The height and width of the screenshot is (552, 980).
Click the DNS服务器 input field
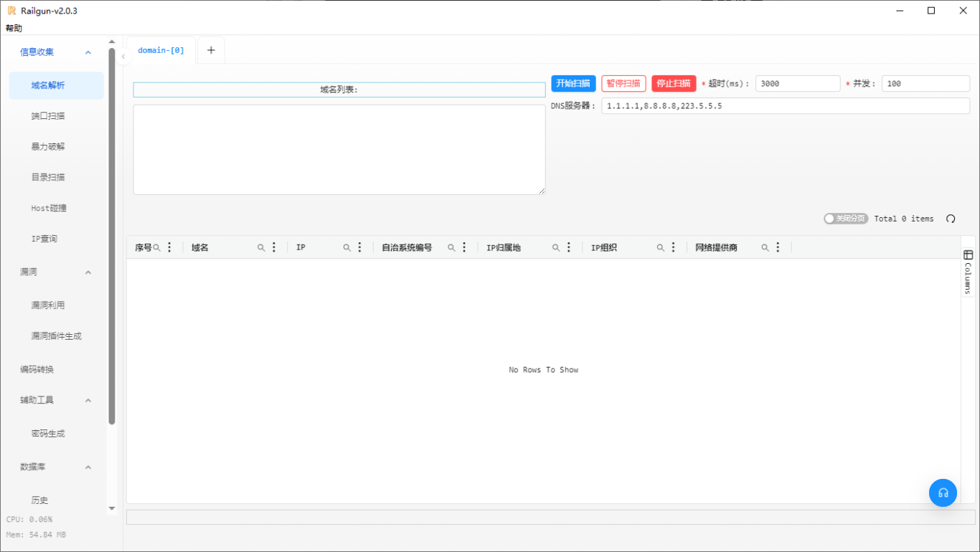[785, 106]
